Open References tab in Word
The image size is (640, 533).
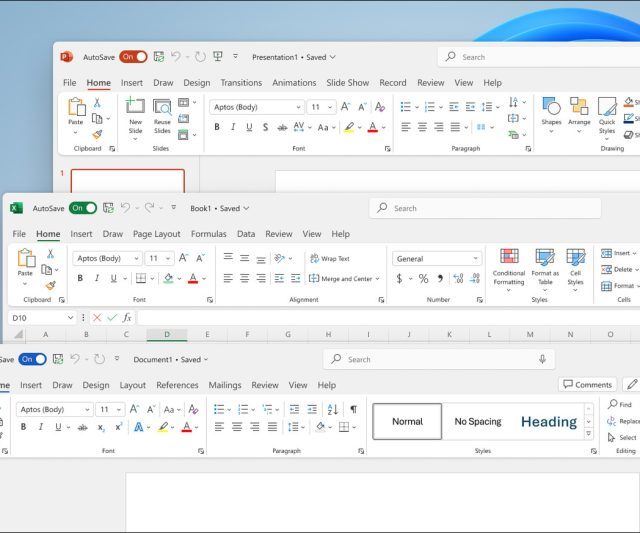point(177,385)
